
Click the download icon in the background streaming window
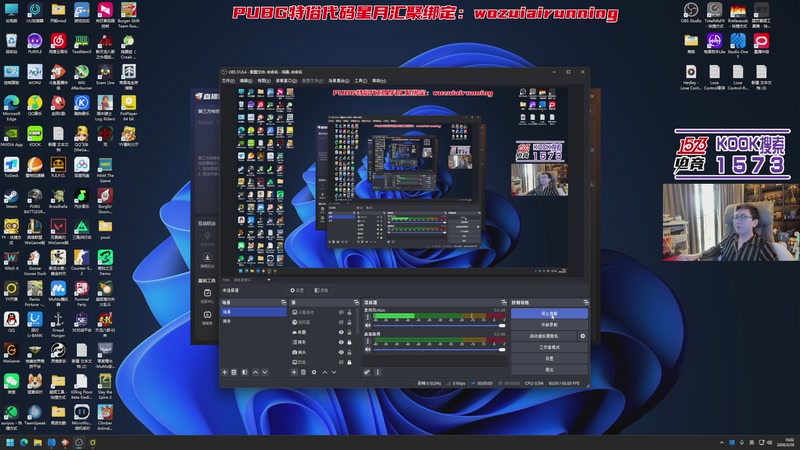point(207,258)
